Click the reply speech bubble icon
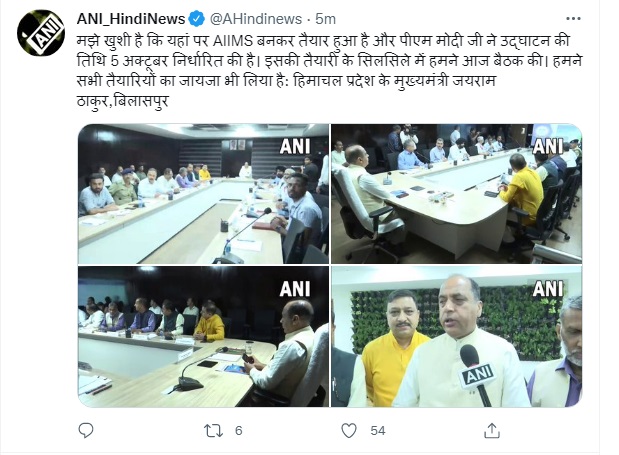Viewport: 619px width, 455px height. [x=86, y=430]
